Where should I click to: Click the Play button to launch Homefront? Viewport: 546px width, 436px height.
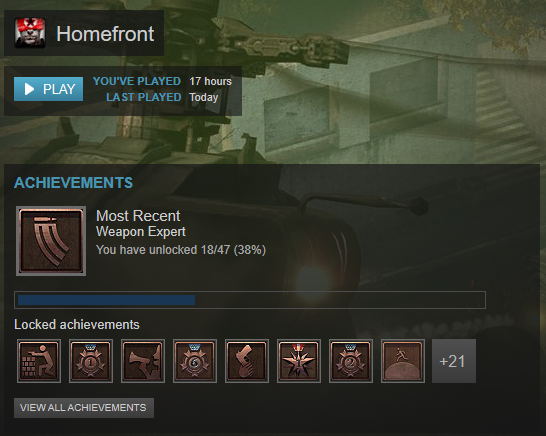coord(48,89)
